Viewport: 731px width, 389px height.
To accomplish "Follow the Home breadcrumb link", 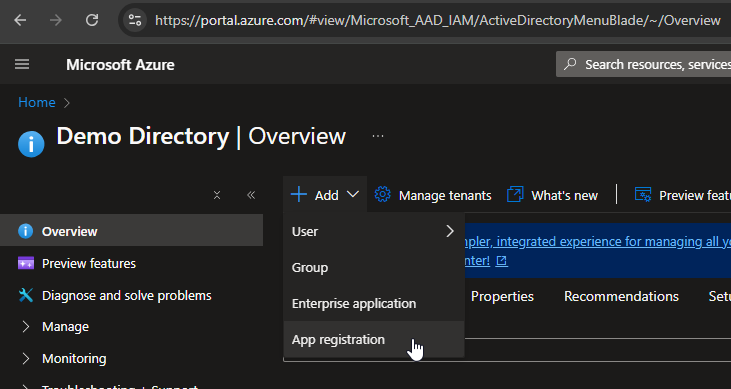I will [x=37, y=102].
